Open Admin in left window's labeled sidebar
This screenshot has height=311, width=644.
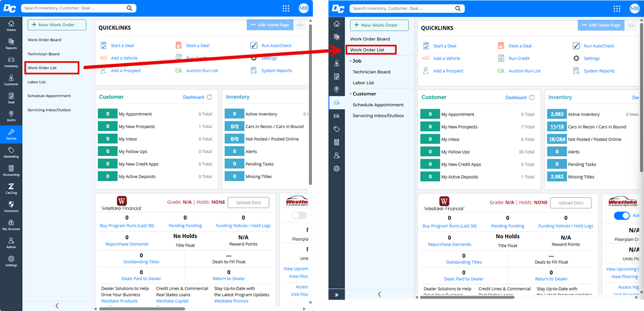tap(11, 242)
